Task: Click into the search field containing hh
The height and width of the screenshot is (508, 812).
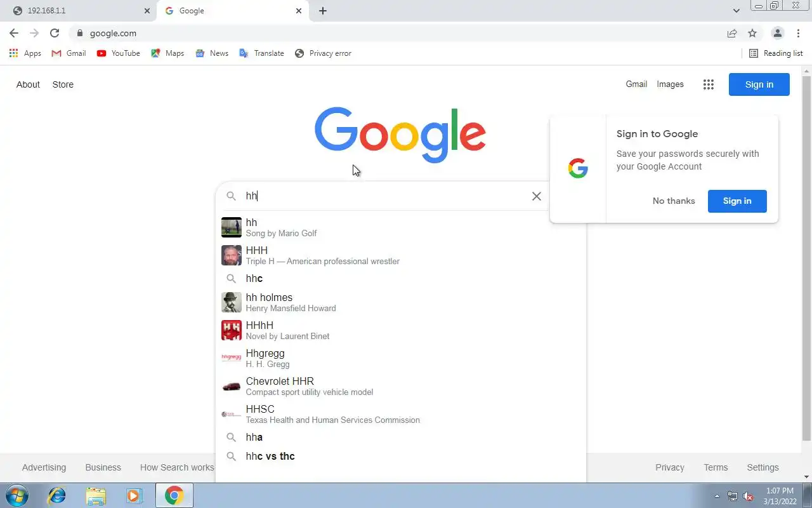Action: [x=386, y=196]
